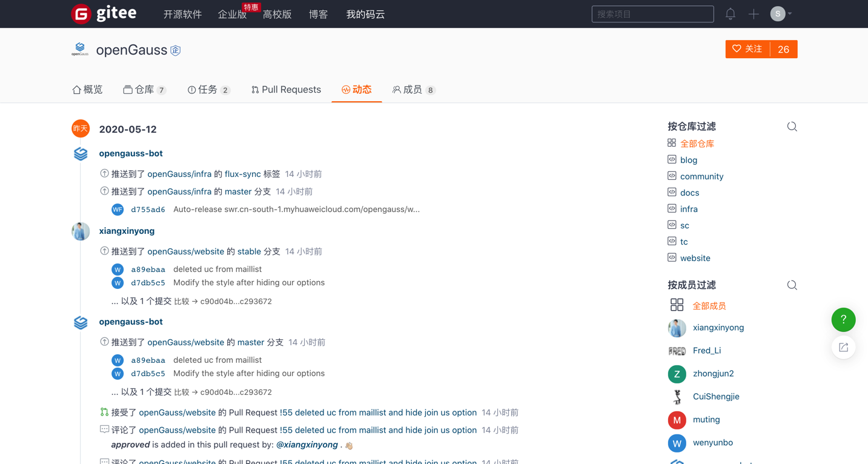This screenshot has height=464, width=868.
Task: Click the share icon below help button
Action: 843,348
